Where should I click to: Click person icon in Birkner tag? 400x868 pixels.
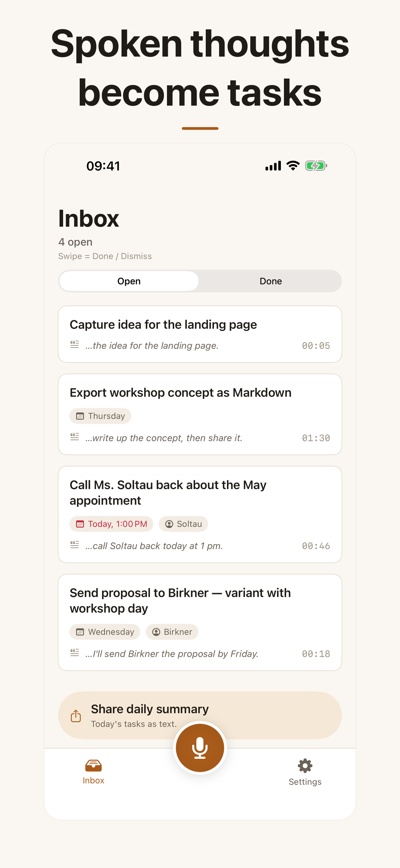(156, 632)
